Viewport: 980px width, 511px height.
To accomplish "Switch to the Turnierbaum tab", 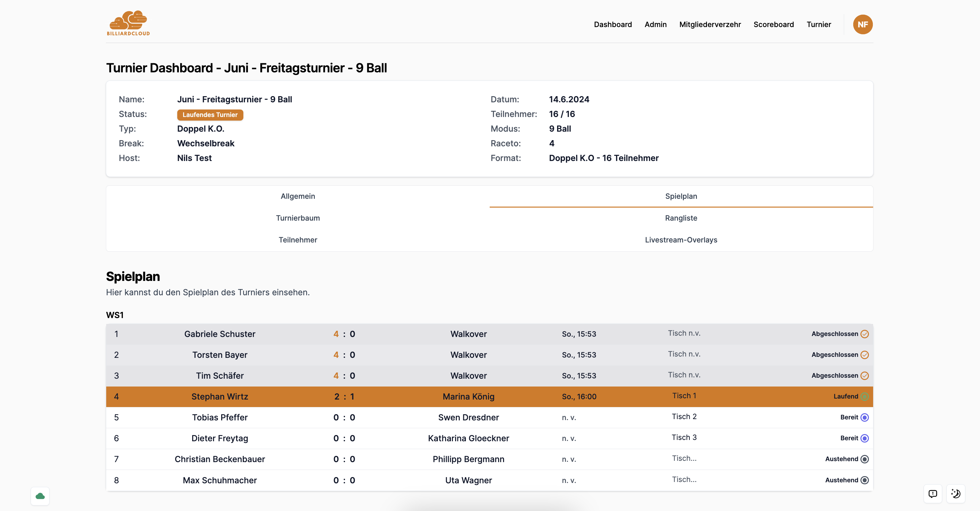I will [x=297, y=218].
